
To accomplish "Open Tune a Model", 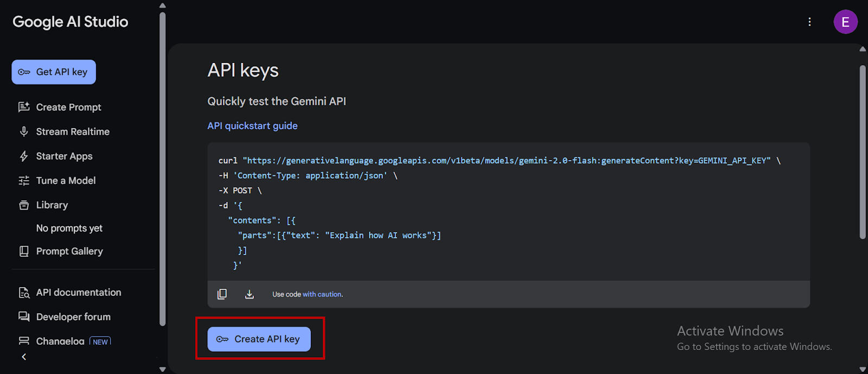I will 66,181.
